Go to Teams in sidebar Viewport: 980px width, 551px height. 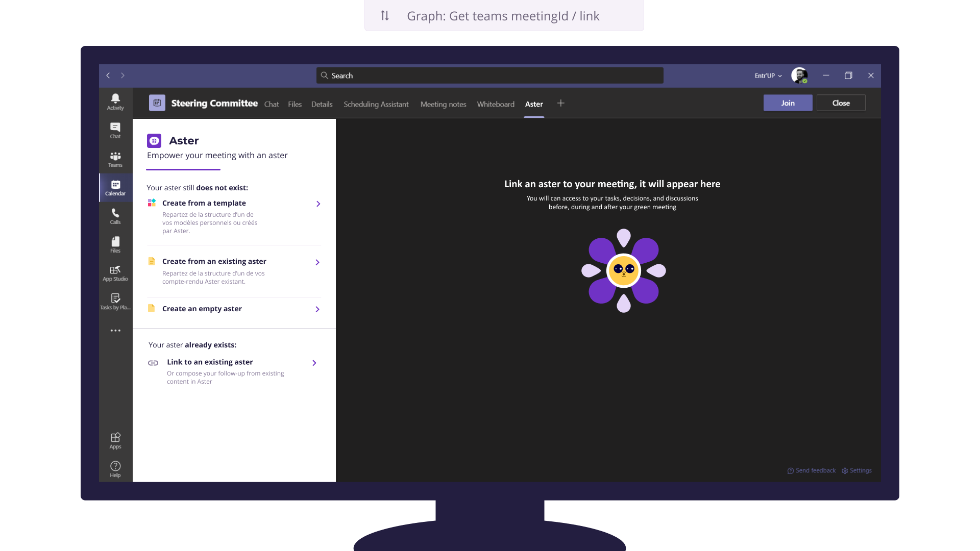(115, 159)
